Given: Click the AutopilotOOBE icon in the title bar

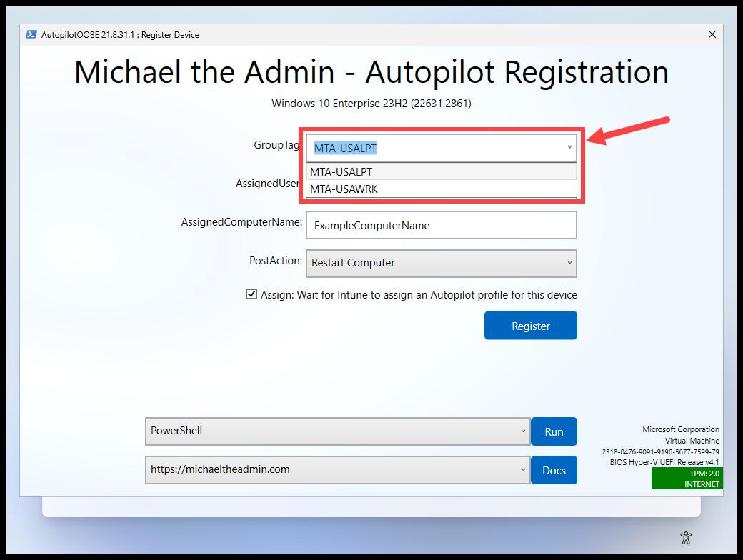Looking at the screenshot, I should tap(31, 34).
